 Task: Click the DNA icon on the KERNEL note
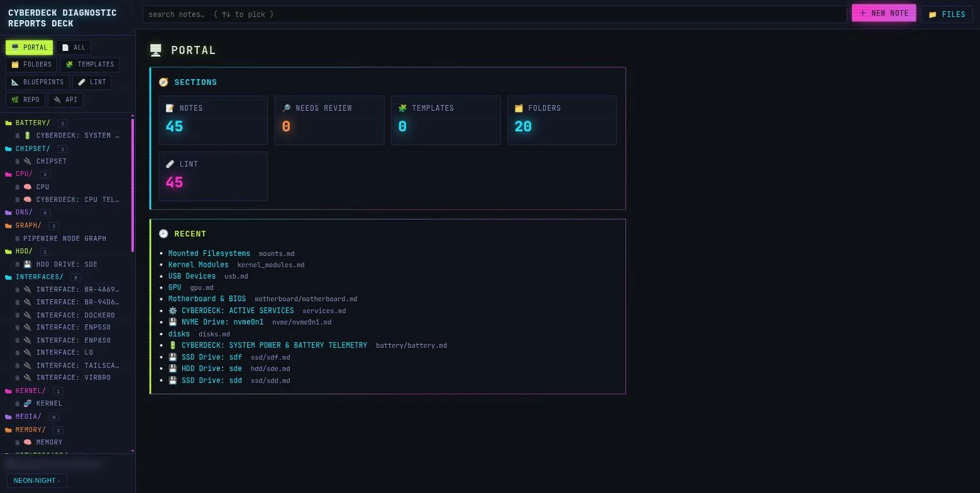click(28, 404)
